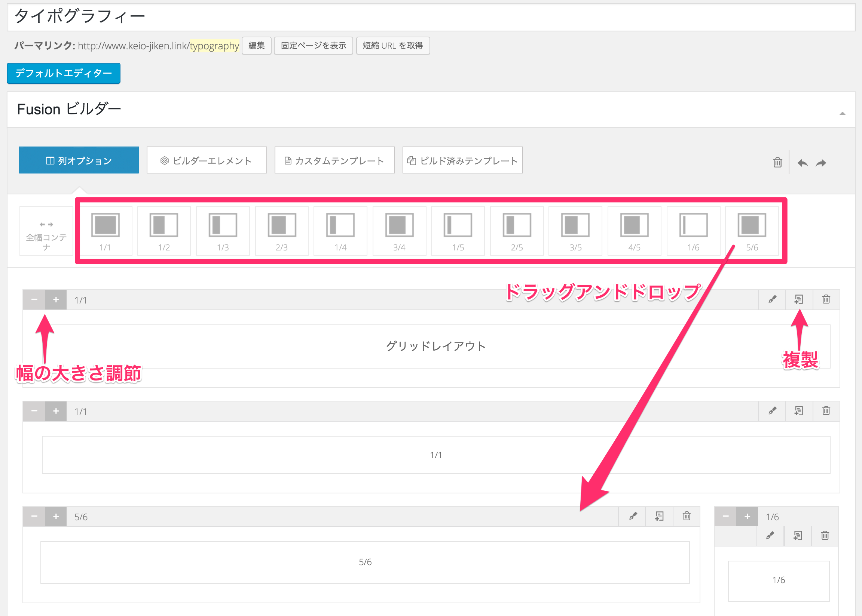Open the ビルド済みテンプレート tab

point(462,160)
